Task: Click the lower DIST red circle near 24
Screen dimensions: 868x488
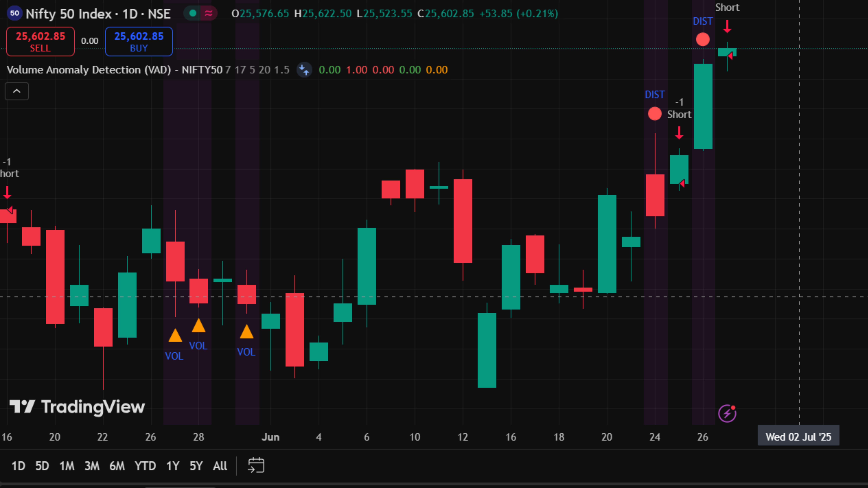Action: [x=655, y=114]
